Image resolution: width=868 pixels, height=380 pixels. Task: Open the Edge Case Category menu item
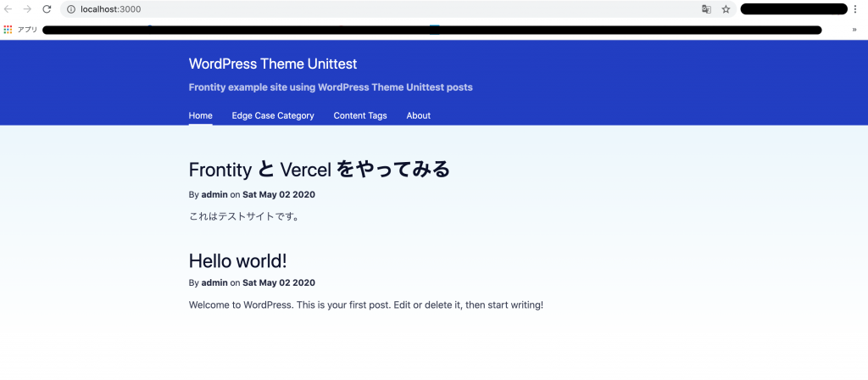(273, 115)
